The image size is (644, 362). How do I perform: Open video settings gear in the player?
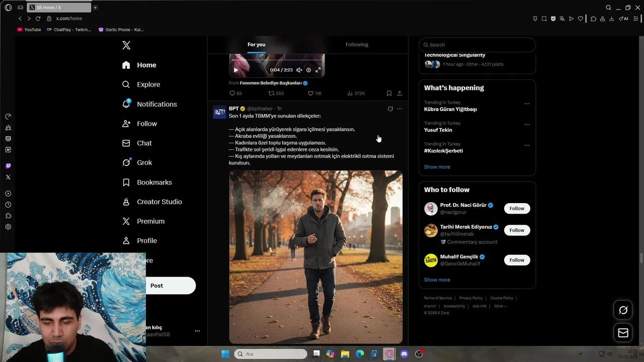tap(308, 70)
